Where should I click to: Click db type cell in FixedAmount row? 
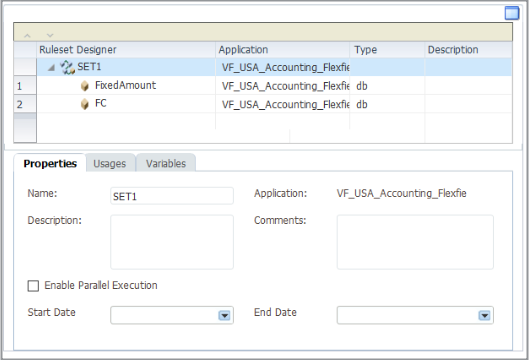click(x=387, y=86)
